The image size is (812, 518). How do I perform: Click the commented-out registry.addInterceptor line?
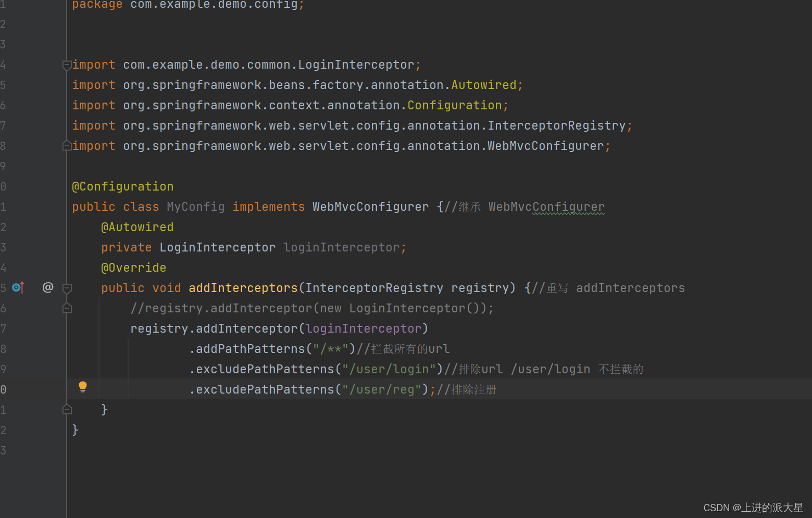(313, 308)
